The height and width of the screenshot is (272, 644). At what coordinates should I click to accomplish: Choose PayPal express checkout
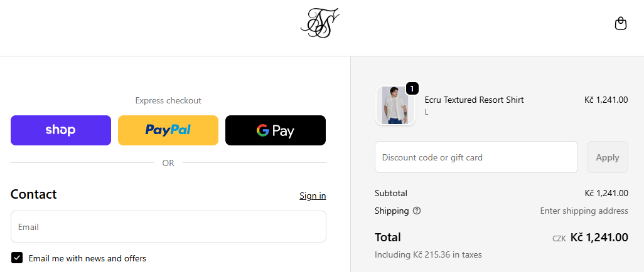tap(168, 130)
